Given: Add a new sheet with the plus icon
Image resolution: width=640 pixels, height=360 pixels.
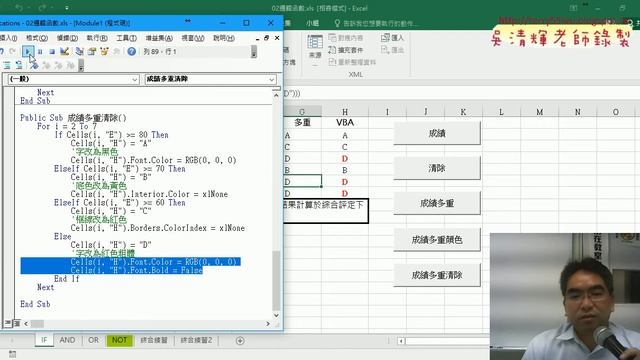Looking at the screenshot, I should pos(240,340).
